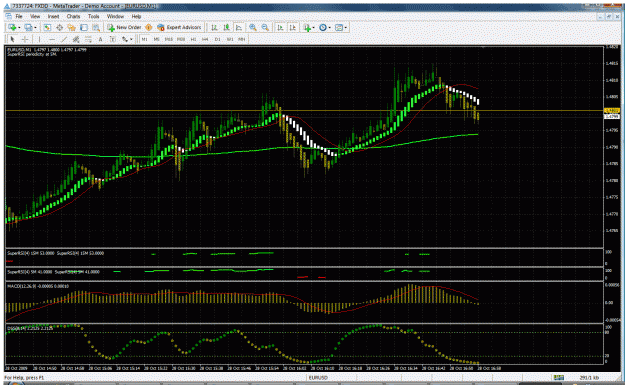This screenshot has width=625, height=385.
Task: Toggle chart shift from right border
Action: pyautogui.click(x=293, y=28)
